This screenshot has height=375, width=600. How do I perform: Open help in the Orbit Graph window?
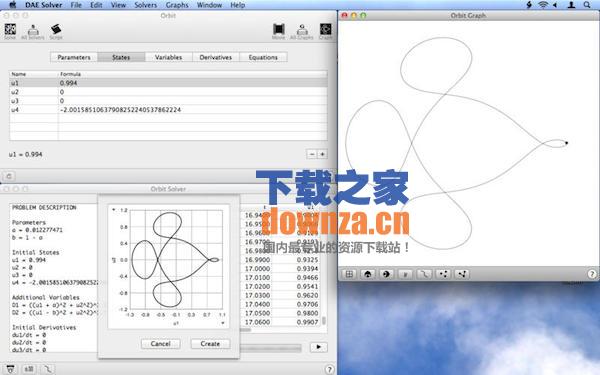(x=592, y=274)
